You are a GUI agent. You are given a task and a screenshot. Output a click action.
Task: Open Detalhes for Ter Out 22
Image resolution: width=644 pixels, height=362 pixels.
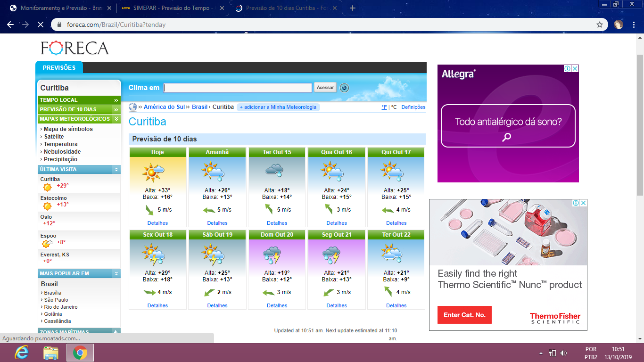(x=396, y=305)
